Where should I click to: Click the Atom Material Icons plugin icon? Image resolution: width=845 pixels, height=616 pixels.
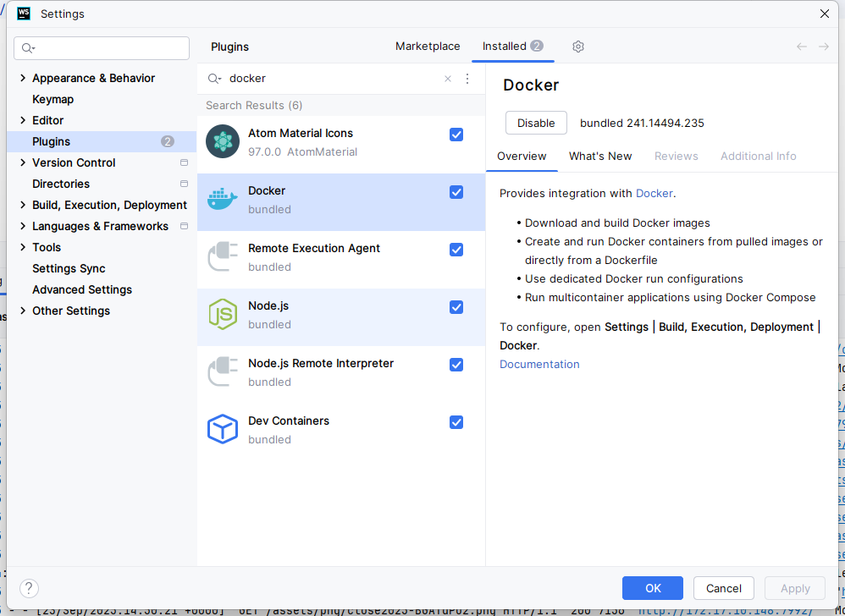tap(223, 141)
